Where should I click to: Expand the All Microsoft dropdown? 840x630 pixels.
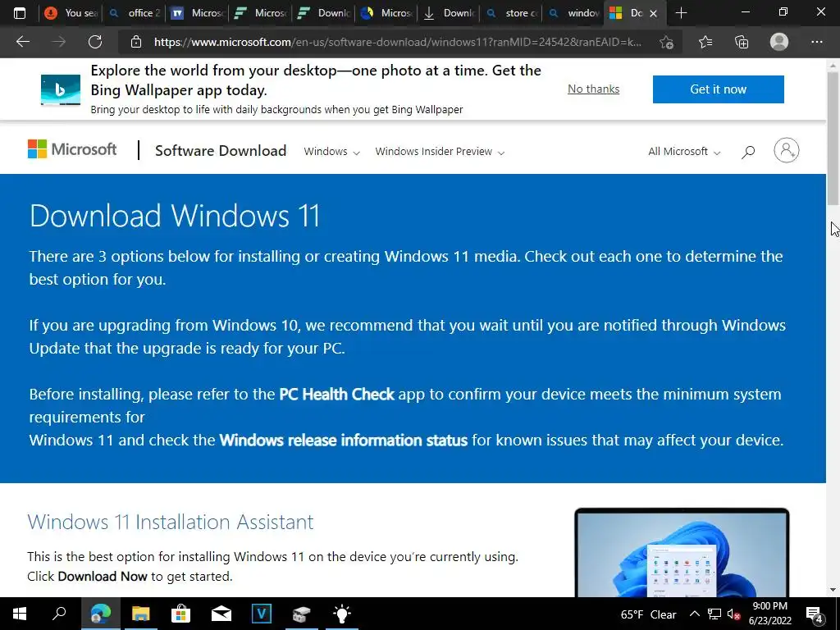(x=684, y=152)
